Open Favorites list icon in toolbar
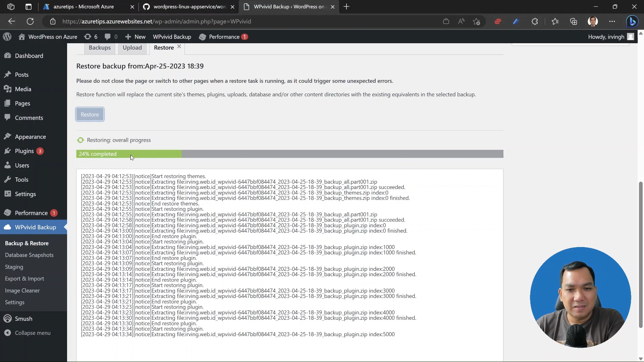Viewport: 644px width, 362px height. [x=555, y=21]
